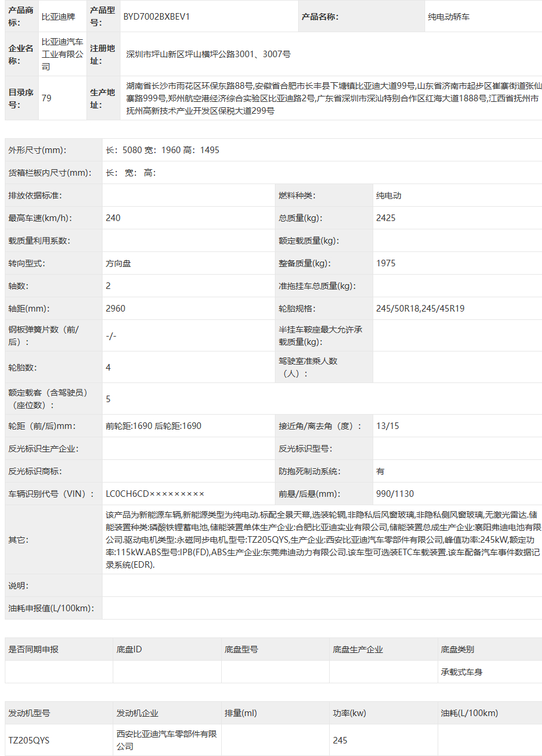Click the 说明 row label

(x=18, y=586)
